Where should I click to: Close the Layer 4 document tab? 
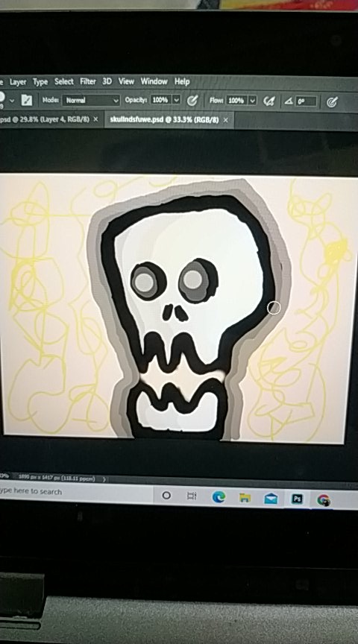tap(95, 119)
